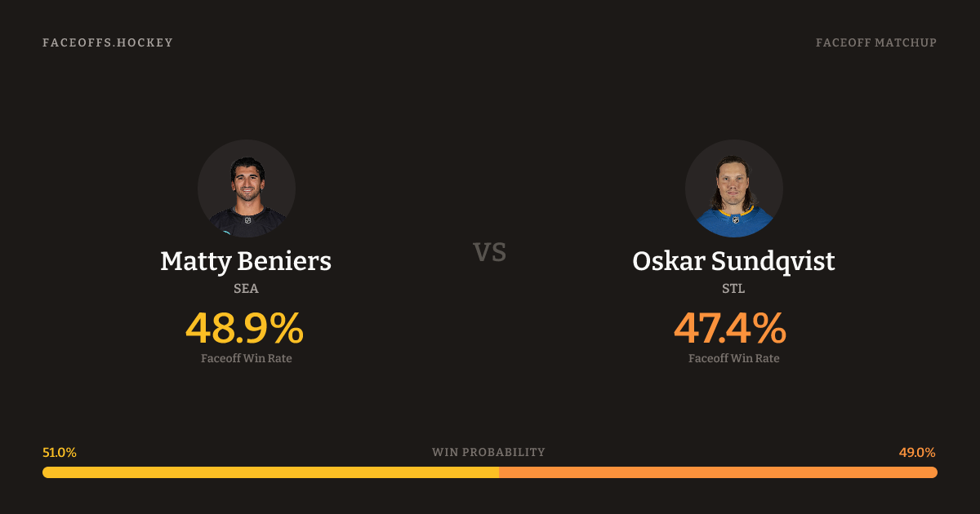Click Faceoff Win Rate label under Beniers
Image resolution: width=980 pixels, height=514 pixels.
[x=246, y=358]
